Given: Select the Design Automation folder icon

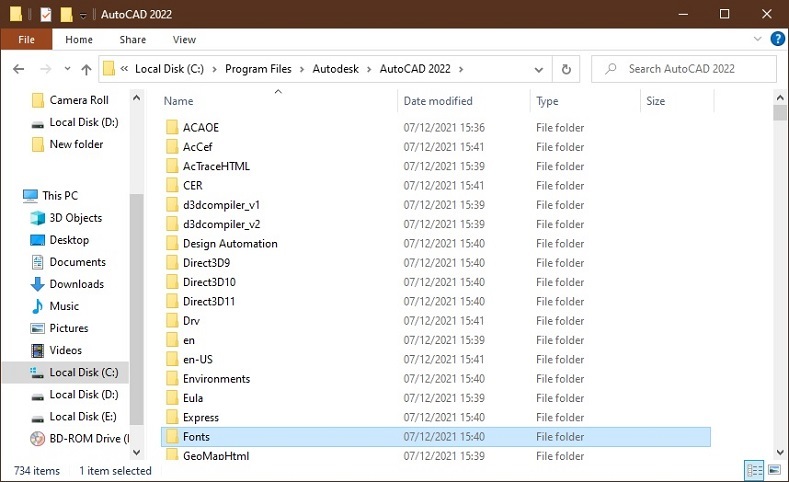Looking at the screenshot, I should 172,244.
